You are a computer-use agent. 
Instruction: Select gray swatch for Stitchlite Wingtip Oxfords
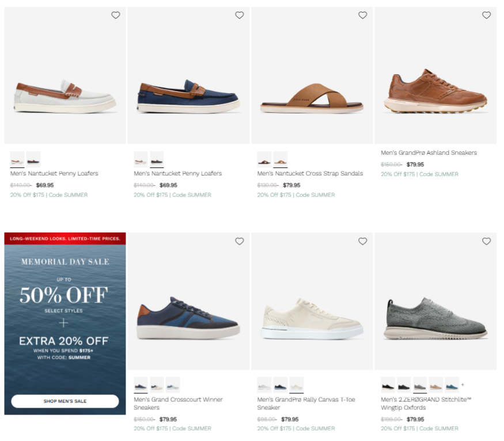point(420,386)
